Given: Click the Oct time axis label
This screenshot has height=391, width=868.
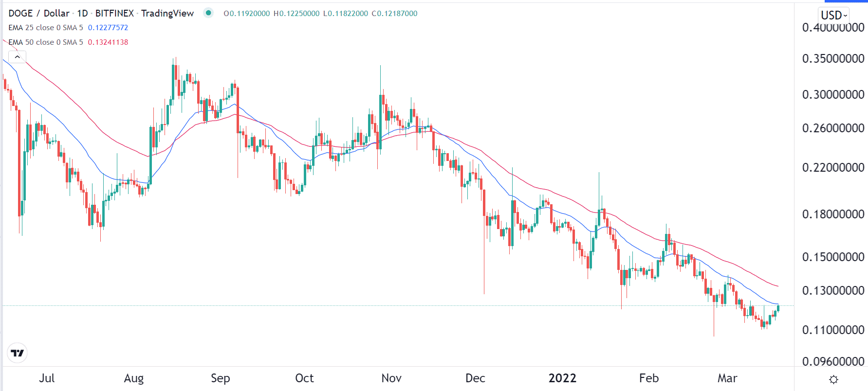Looking at the screenshot, I should click(x=305, y=378).
